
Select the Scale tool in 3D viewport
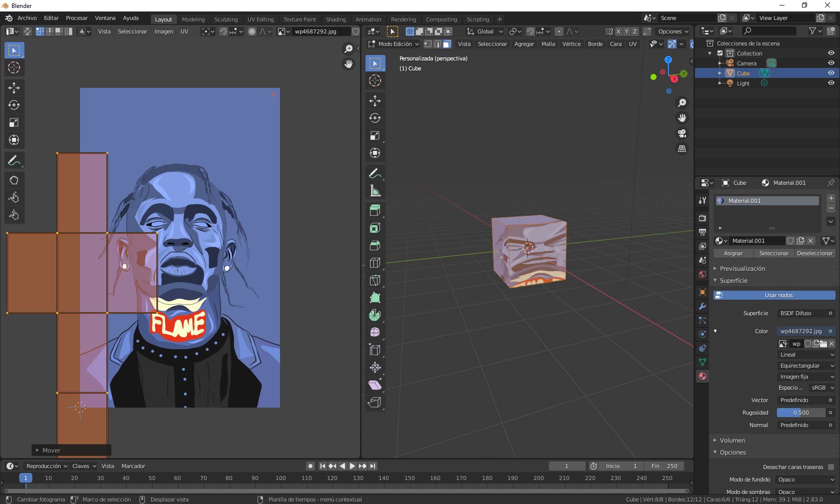pyautogui.click(x=375, y=135)
